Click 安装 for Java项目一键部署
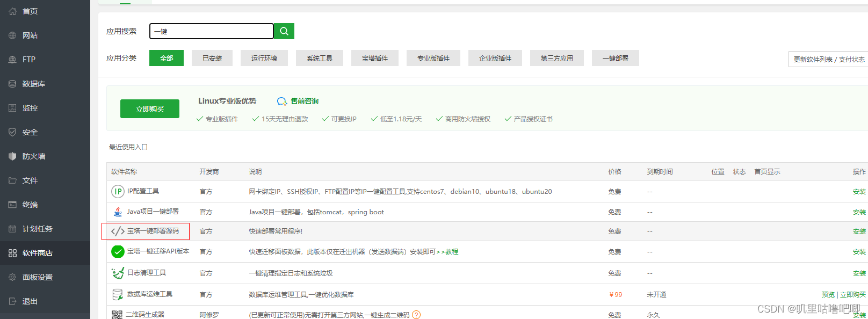This screenshot has width=868, height=319. (x=859, y=212)
